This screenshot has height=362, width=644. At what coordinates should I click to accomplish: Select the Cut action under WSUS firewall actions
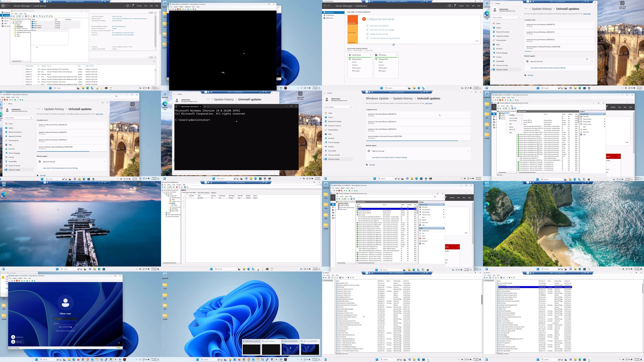[x=423, y=233]
